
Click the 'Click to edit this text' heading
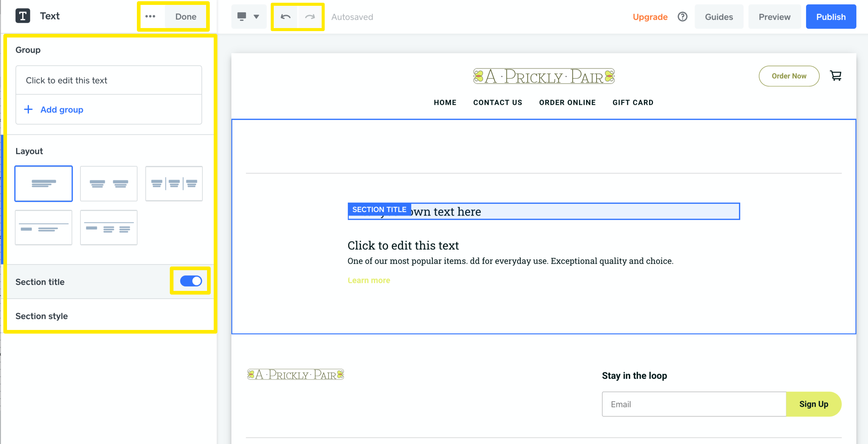(403, 245)
